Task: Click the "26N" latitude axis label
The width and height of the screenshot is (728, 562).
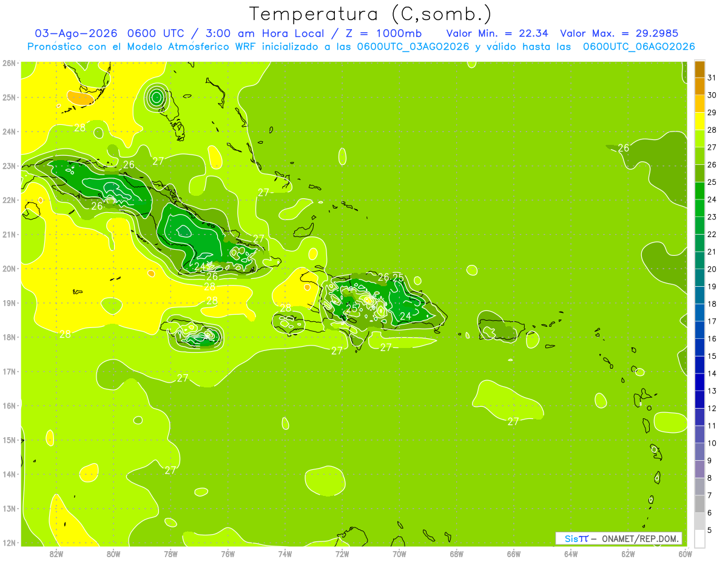Action: point(9,63)
